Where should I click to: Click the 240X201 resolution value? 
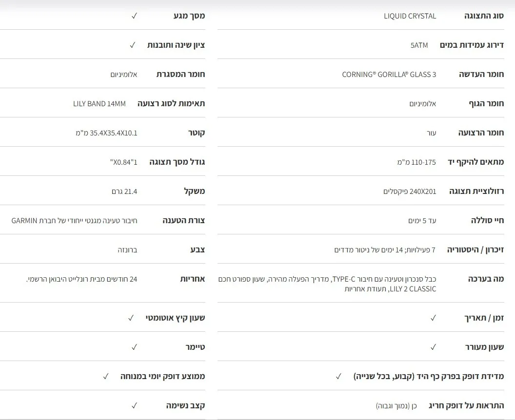coord(410,191)
